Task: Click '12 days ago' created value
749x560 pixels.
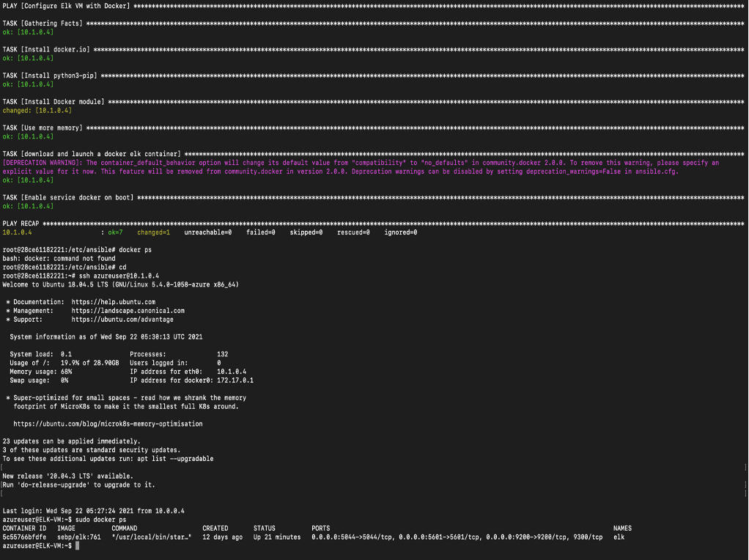Action: coord(222,537)
